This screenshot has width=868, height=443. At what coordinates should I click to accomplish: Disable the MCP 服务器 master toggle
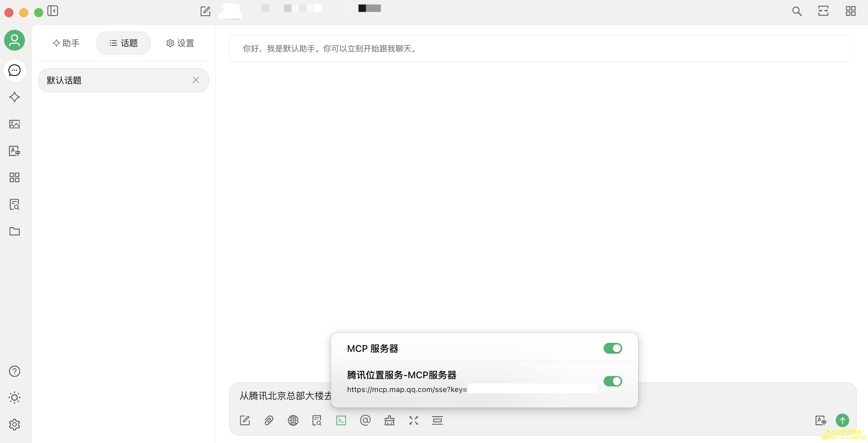(613, 348)
